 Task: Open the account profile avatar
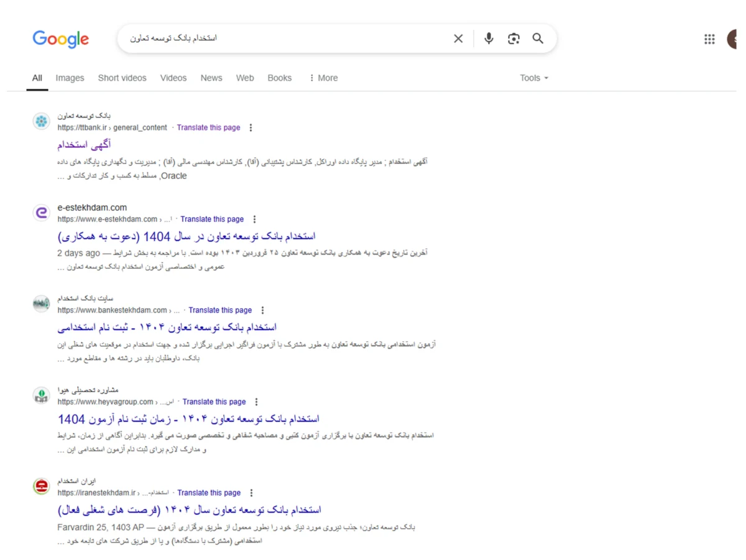(732, 39)
